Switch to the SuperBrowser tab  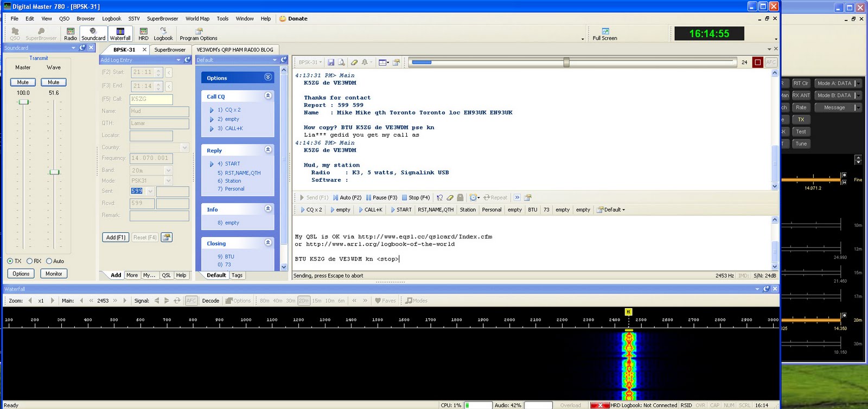coord(170,49)
